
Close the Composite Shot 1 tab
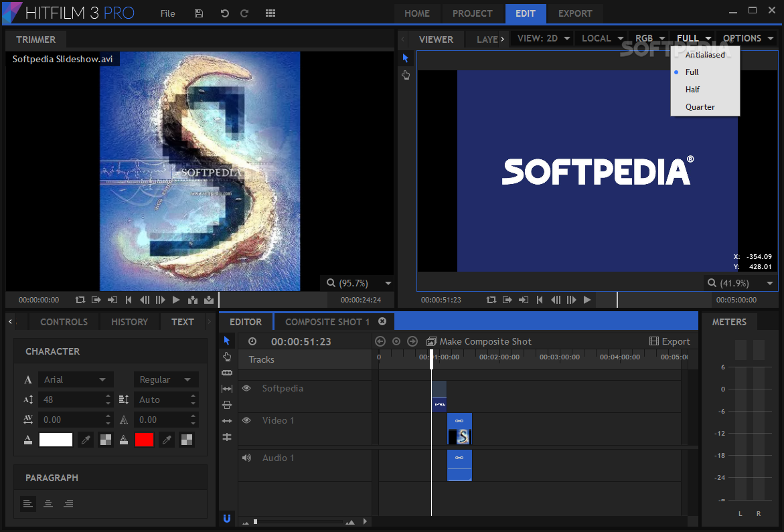coord(382,322)
